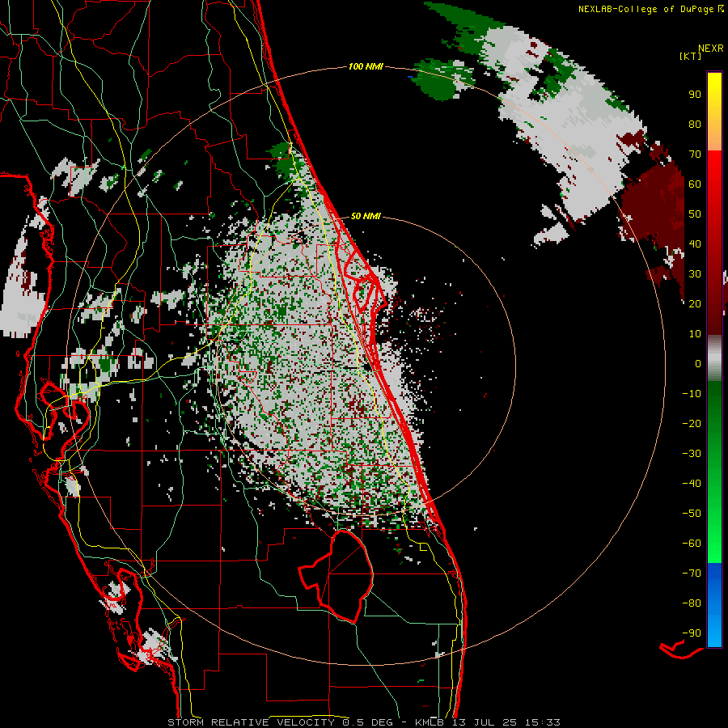Click the 0 value on velocity scale
The width and height of the screenshot is (728, 728).
[x=698, y=363]
